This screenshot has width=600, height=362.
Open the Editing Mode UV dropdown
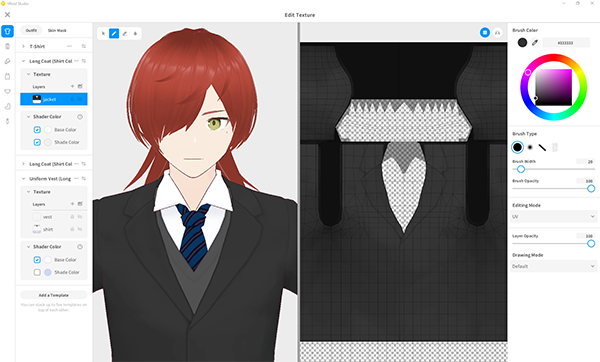[x=553, y=217]
